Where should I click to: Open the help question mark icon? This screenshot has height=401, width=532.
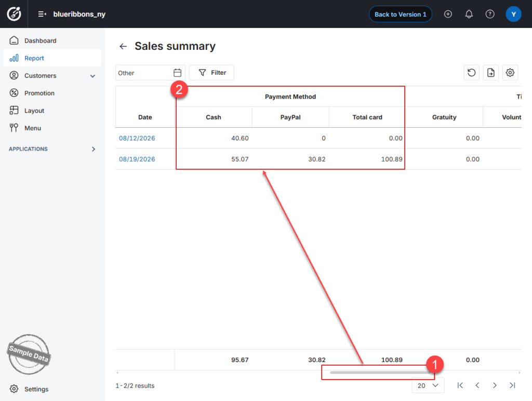pos(490,14)
